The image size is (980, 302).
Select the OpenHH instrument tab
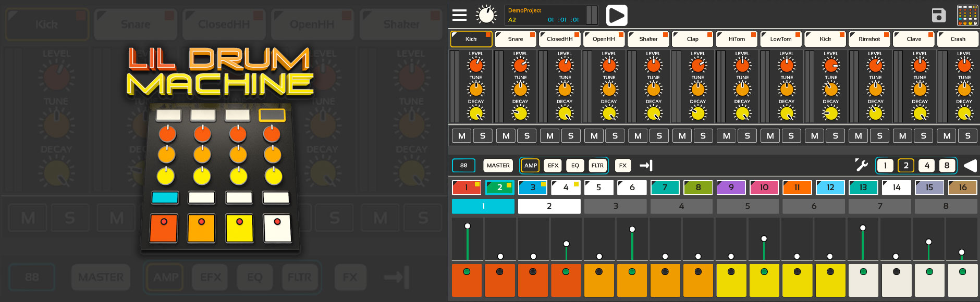click(604, 39)
